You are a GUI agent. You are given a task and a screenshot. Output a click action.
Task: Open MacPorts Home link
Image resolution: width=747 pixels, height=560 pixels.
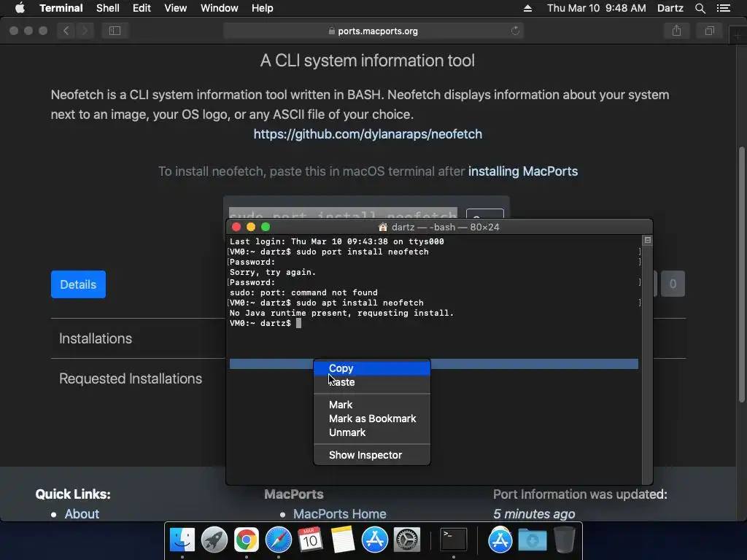click(x=340, y=514)
